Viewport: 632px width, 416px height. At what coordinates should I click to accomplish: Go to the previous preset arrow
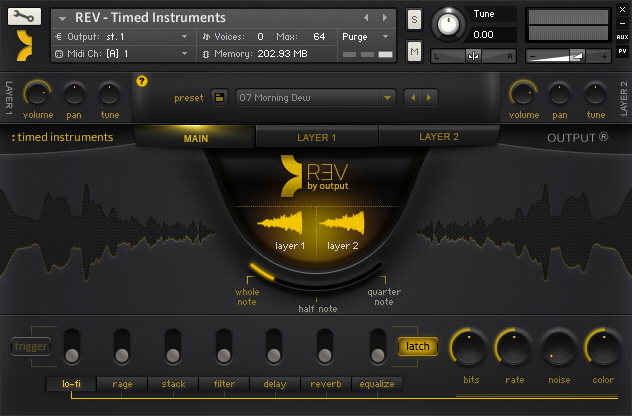coord(412,98)
